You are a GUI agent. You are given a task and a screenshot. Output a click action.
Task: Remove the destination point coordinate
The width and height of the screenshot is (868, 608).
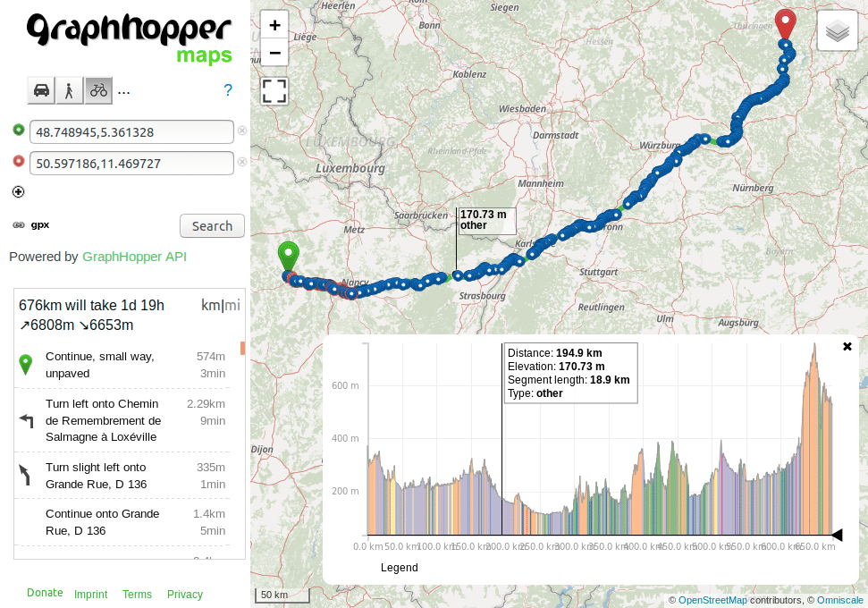click(x=241, y=163)
